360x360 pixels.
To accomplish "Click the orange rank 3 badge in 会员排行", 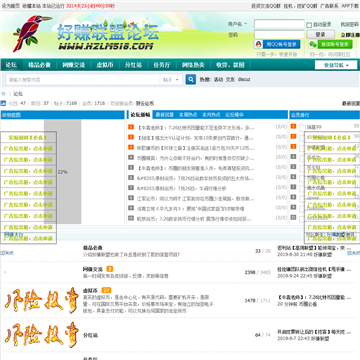I will pyautogui.click(x=293, y=146).
